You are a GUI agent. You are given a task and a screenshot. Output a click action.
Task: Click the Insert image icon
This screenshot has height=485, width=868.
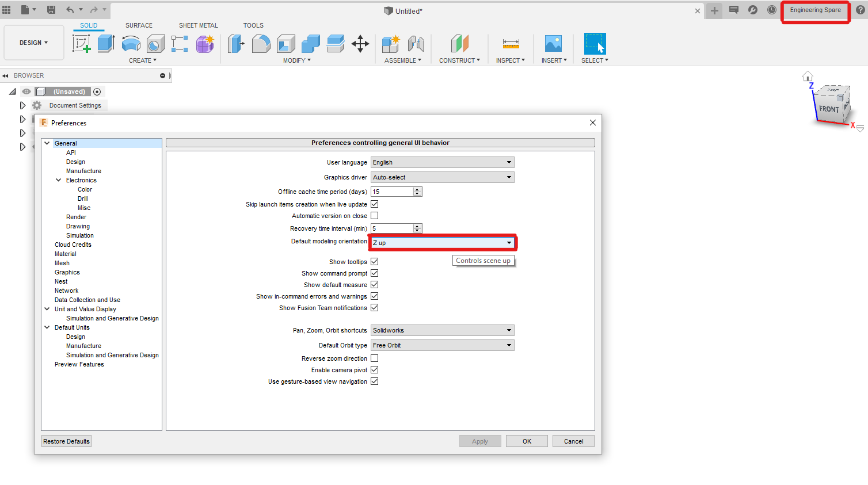click(553, 44)
